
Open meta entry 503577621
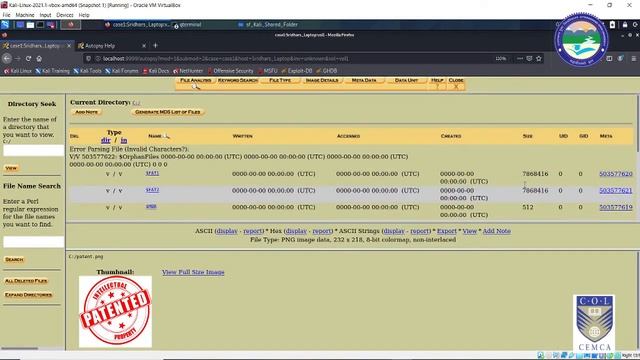616,191
